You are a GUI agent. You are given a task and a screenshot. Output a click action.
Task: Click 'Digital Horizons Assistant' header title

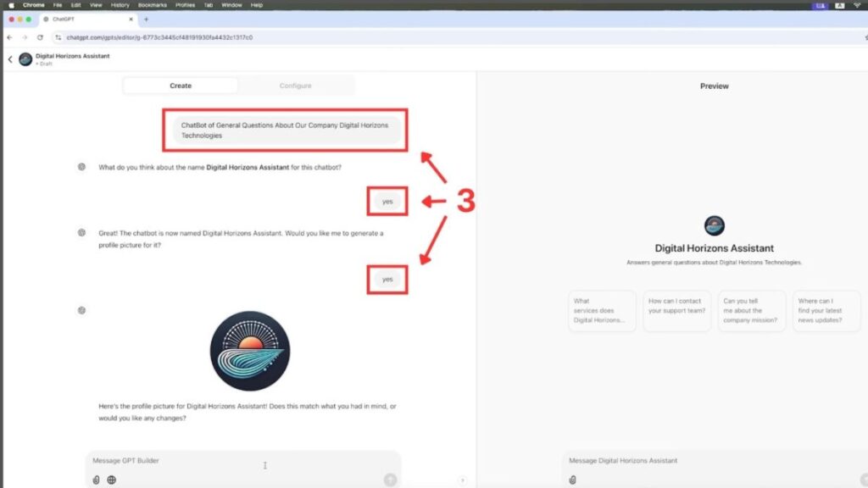point(73,56)
